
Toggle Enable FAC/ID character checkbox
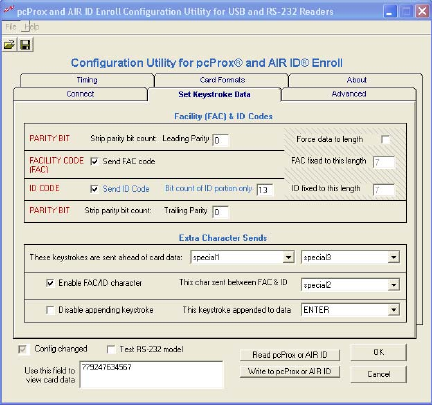(50, 283)
